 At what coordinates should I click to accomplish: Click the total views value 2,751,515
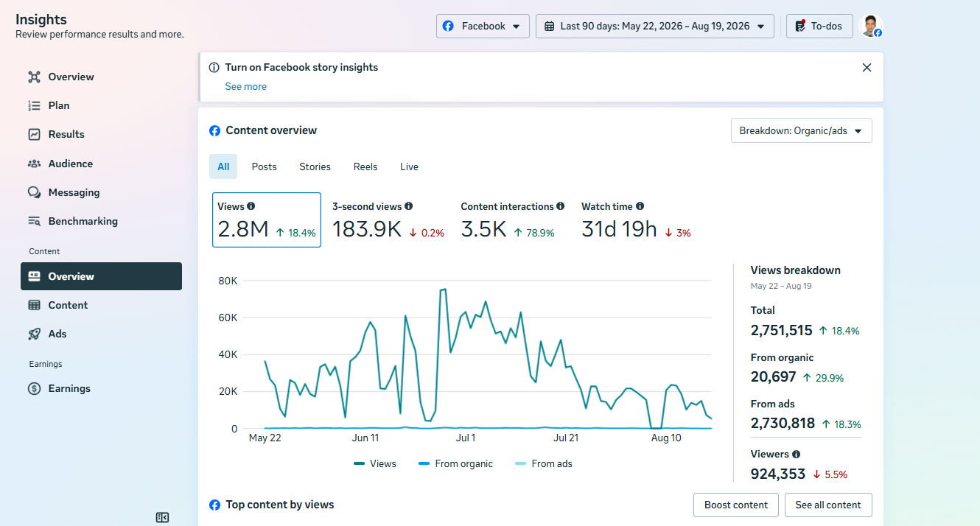pyautogui.click(x=782, y=330)
